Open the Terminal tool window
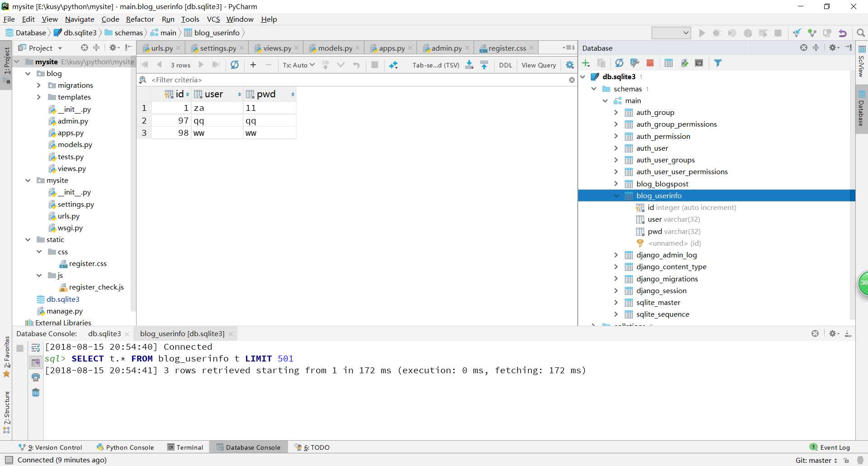 185,447
